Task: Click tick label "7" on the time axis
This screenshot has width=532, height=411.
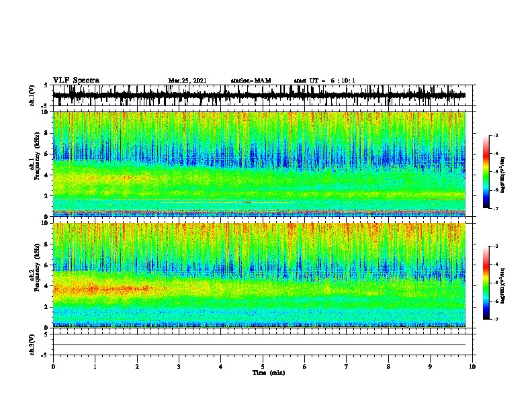Action: click(x=347, y=367)
